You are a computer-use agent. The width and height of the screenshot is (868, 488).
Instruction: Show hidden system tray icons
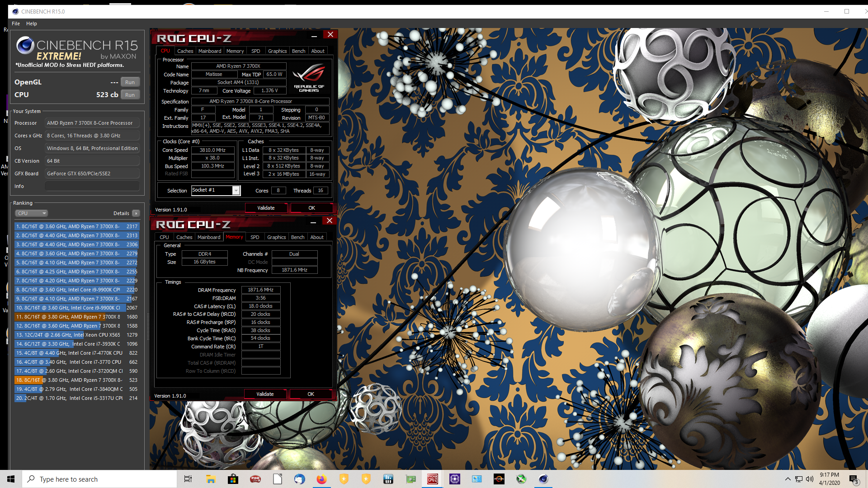[788, 479]
